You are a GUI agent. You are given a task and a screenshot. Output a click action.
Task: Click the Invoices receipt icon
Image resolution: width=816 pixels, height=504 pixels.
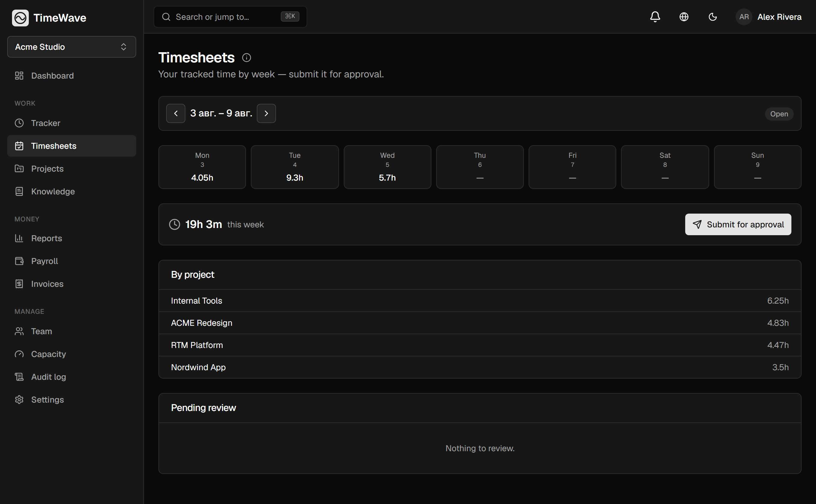19,284
